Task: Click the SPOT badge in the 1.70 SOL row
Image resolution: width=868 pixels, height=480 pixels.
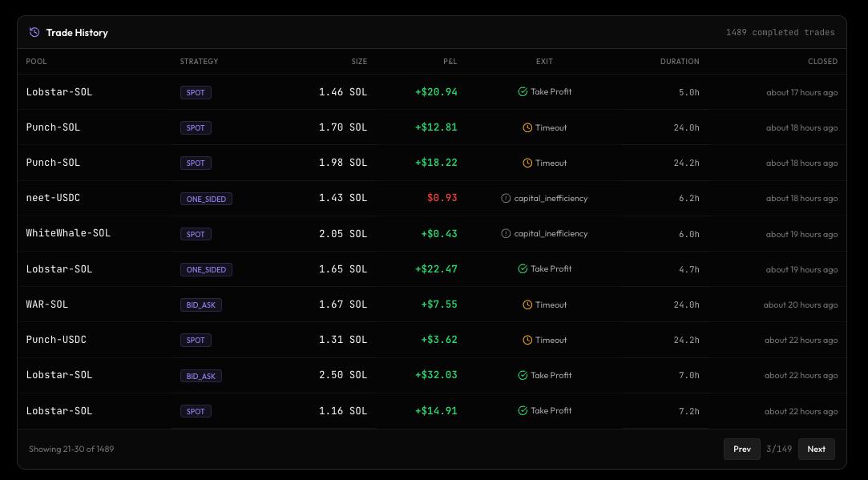Action: (196, 128)
